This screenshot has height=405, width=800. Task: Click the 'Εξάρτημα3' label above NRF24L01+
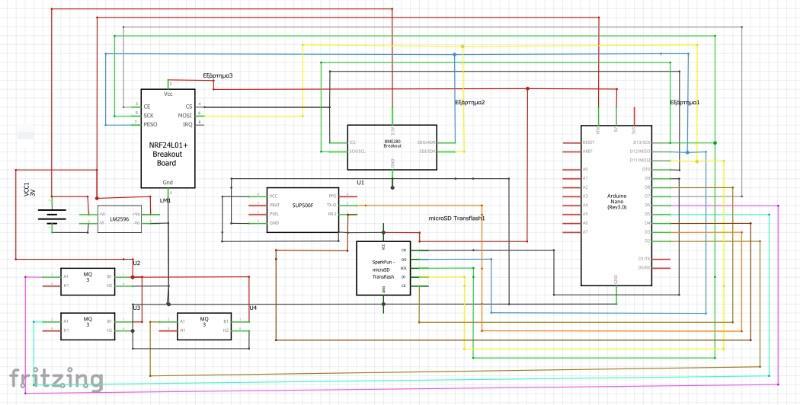click(218, 75)
